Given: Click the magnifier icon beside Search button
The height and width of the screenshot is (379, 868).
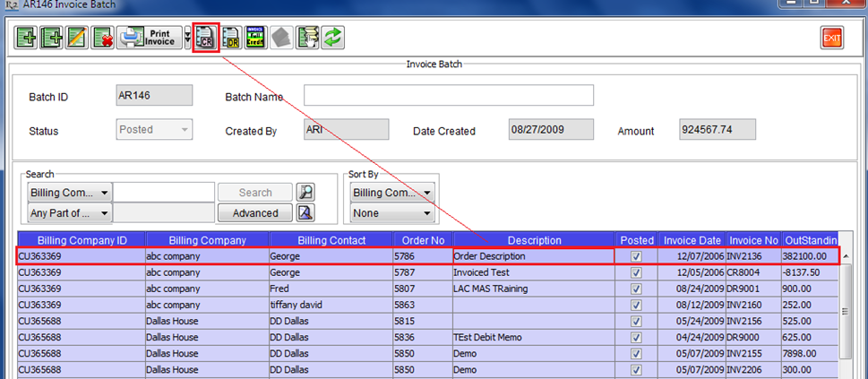Looking at the screenshot, I should coord(306,192).
